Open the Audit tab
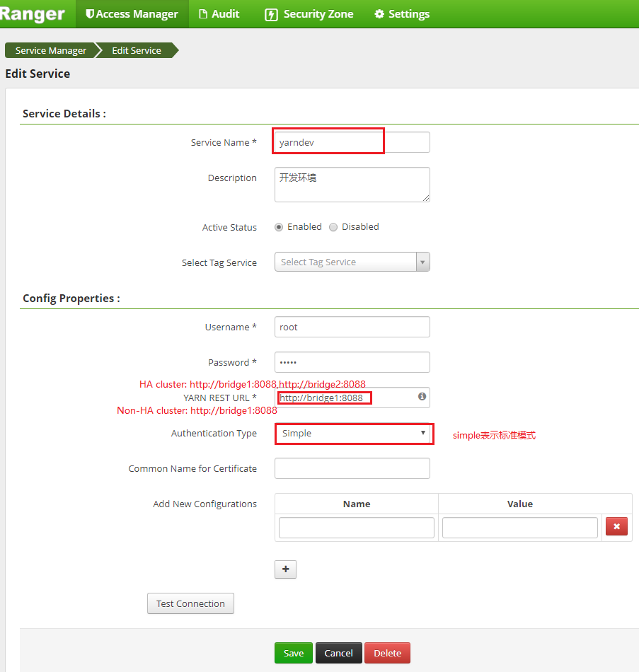Screen dimensions: 639x672 pyautogui.click(x=219, y=14)
